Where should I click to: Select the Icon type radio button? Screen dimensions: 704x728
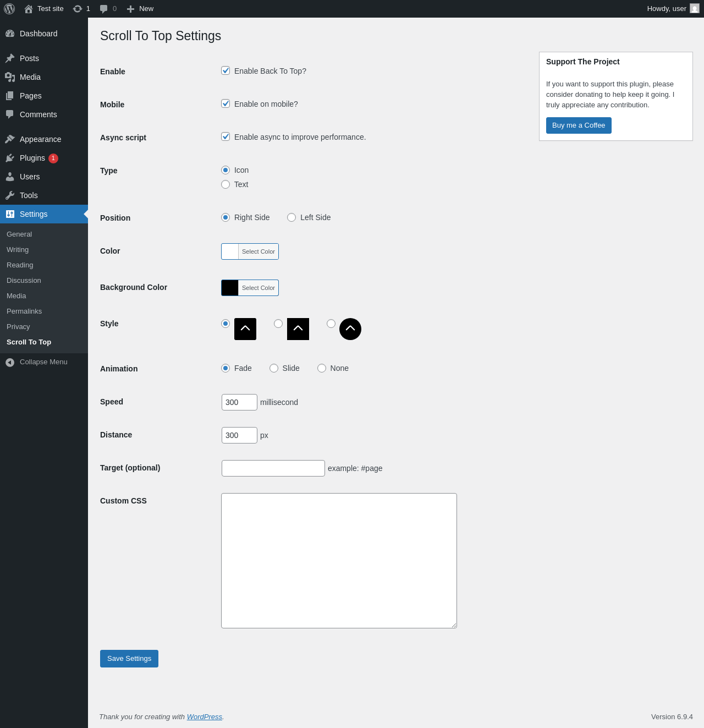pyautogui.click(x=226, y=170)
